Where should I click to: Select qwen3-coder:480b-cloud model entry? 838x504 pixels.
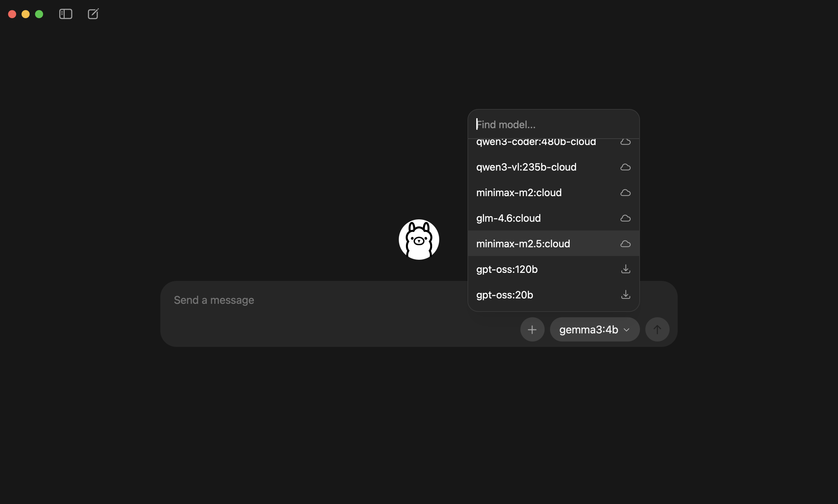point(553,143)
